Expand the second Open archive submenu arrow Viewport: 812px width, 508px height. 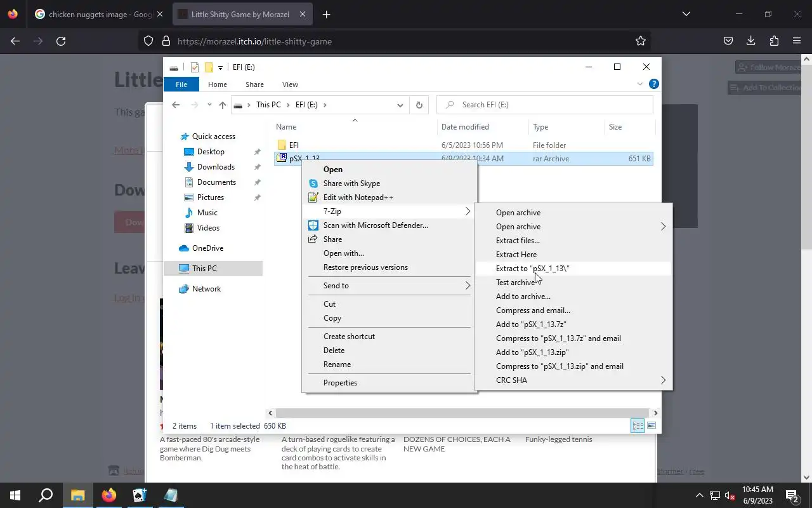664,227
